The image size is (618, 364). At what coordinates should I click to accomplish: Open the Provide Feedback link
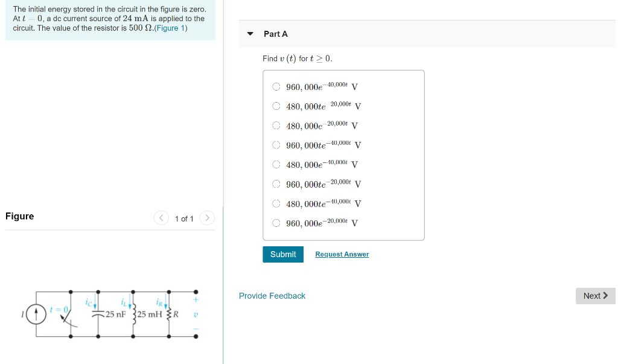tap(272, 296)
